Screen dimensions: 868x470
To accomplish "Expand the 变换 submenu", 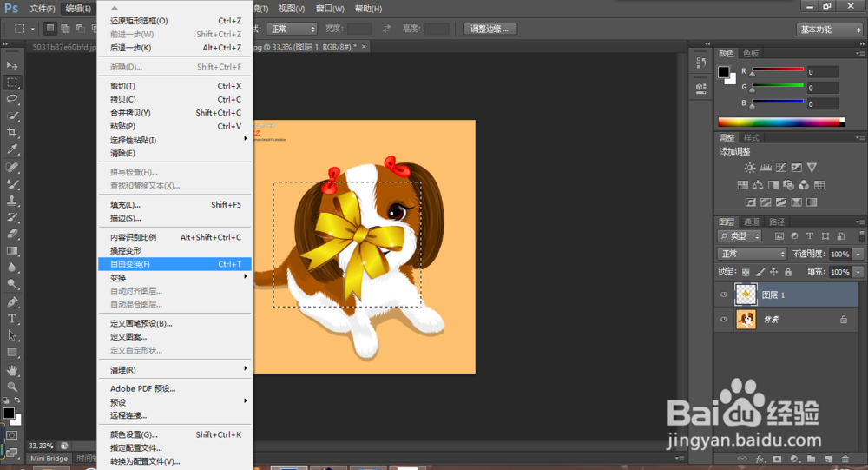I will point(174,278).
